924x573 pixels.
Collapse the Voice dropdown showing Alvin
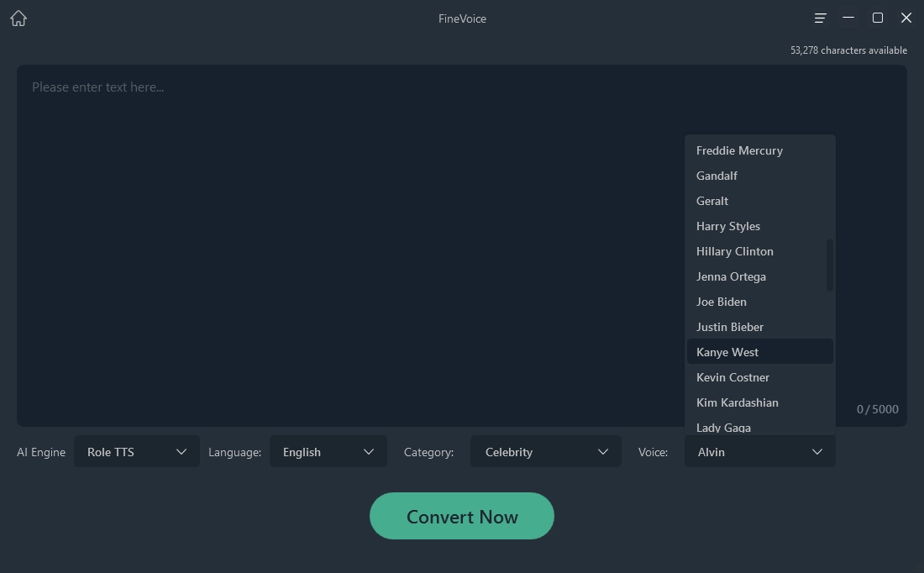click(760, 451)
